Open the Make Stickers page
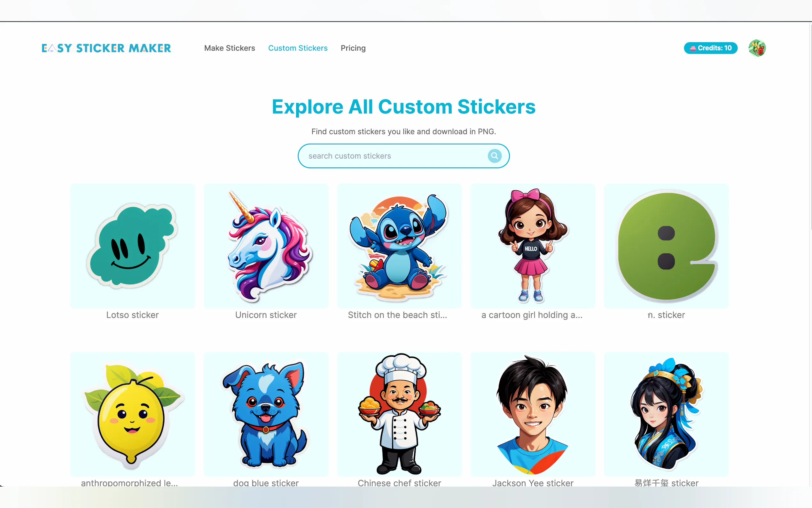This screenshot has width=812, height=508. coord(230,48)
